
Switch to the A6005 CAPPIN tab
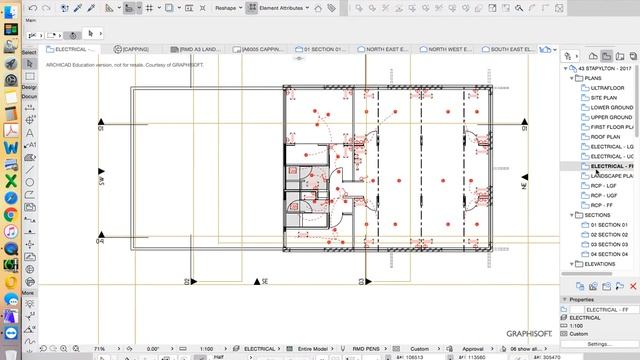click(x=258, y=49)
